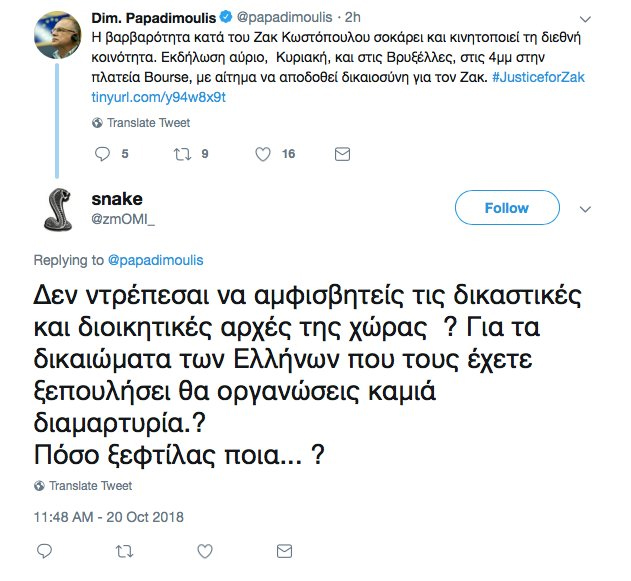Click the verified badge next to Dim. Papadimoulis
The image size is (631, 581).
tap(226, 17)
